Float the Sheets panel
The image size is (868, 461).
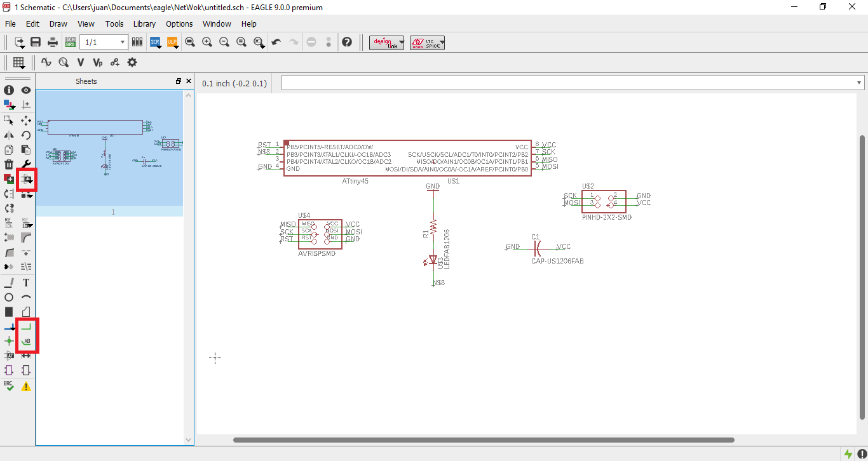pos(179,81)
